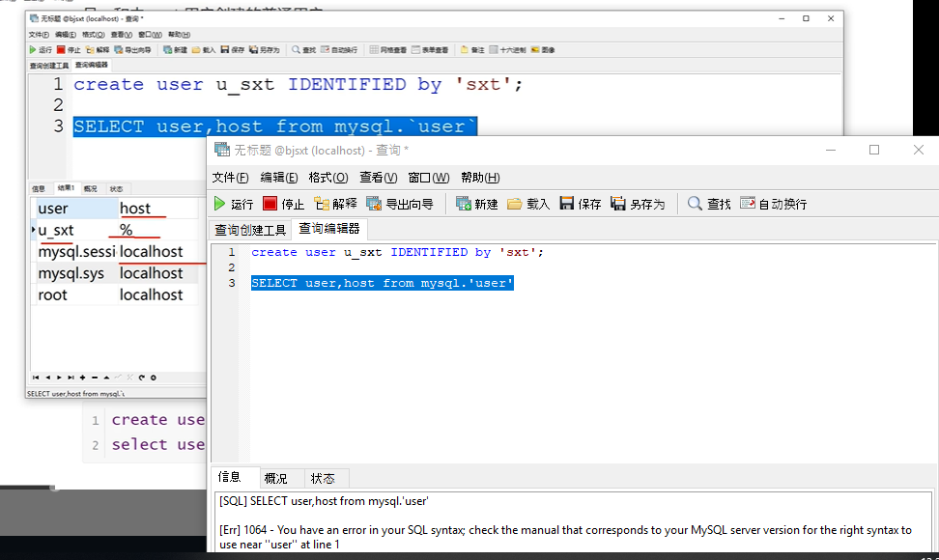Open 导出向导 (Export Wizard) in the front window

pos(400,204)
